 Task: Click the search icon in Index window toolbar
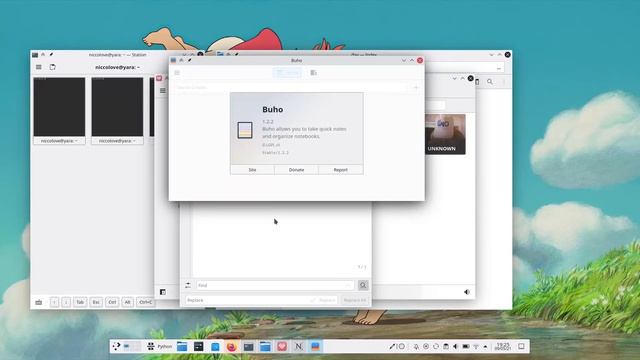(x=489, y=82)
